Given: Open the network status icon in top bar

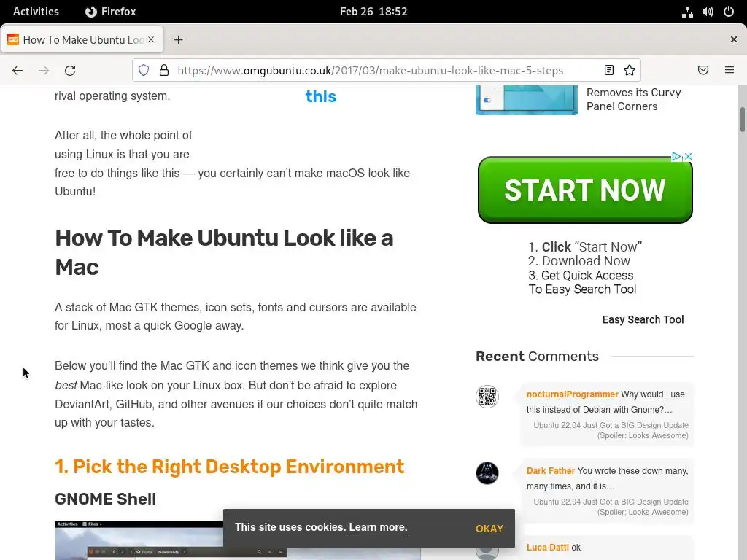Looking at the screenshot, I should [x=687, y=12].
